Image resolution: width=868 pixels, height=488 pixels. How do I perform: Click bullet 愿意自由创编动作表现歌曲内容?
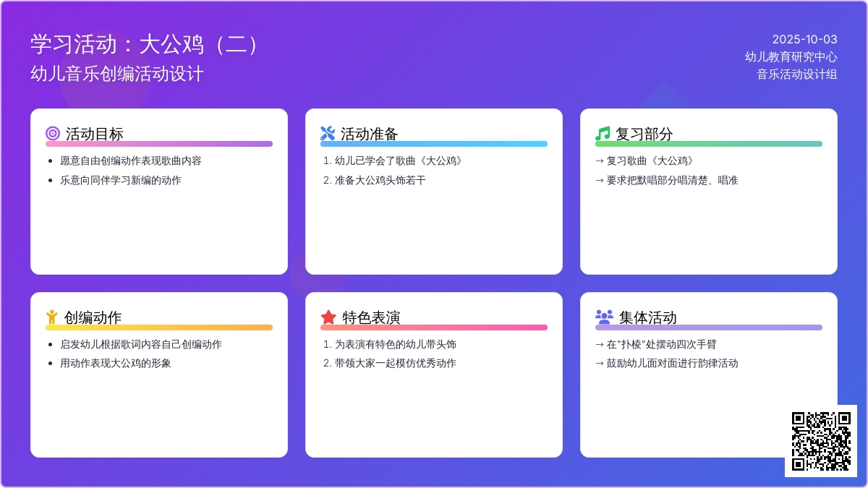(x=131, y=160)
